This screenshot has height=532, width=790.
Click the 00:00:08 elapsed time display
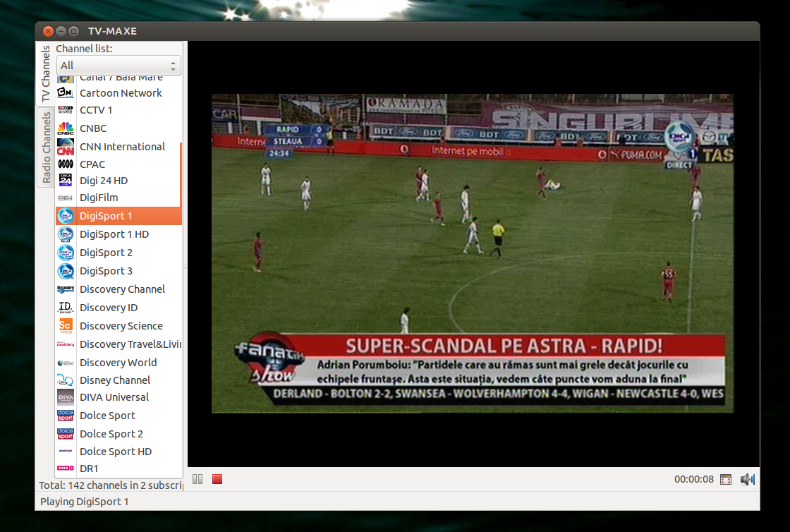click(x=694, y=479)
